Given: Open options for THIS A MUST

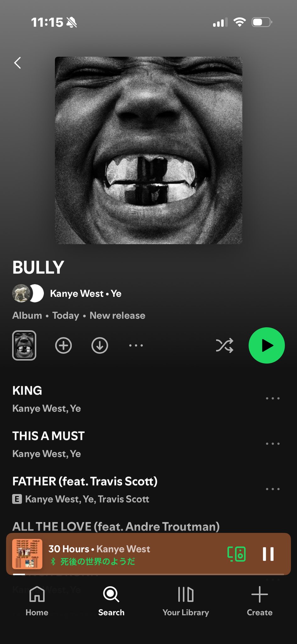Looking at the screenshot, I should pos(272,444).
